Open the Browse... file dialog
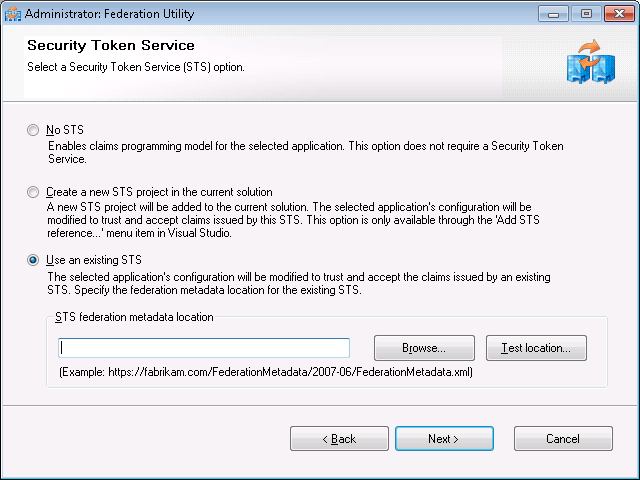Viewport: 640px width, 480px height. pos(423,348)
